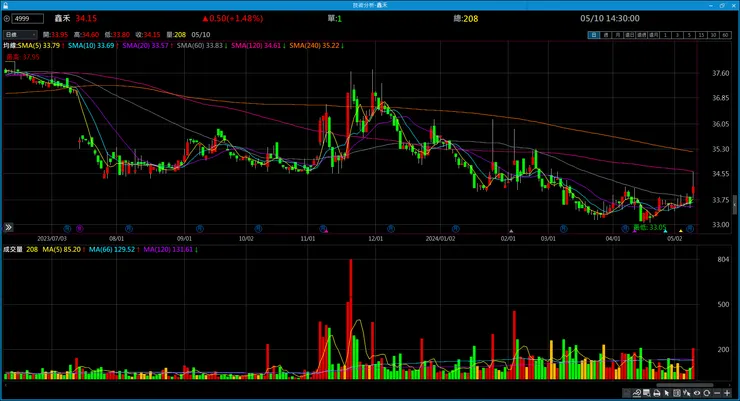Click the 37.60 price axis label
Screen dimensions: 740x401
(721, 73)
